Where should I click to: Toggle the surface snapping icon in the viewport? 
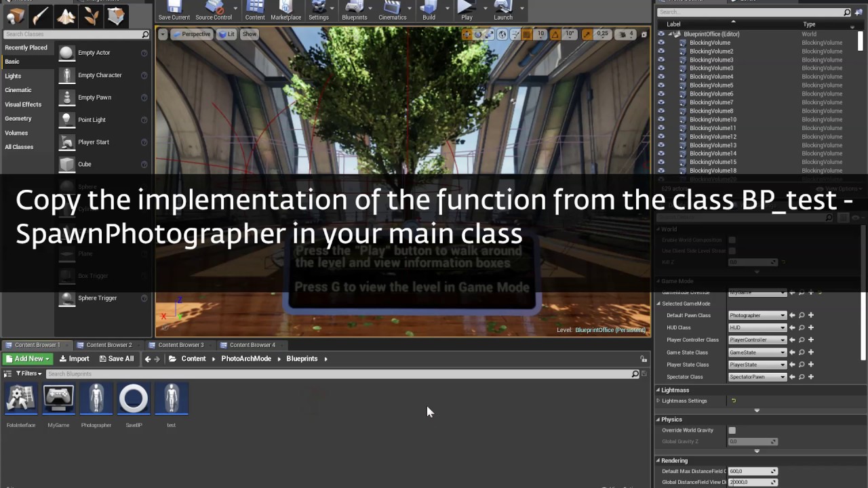(x=515, y=35)
